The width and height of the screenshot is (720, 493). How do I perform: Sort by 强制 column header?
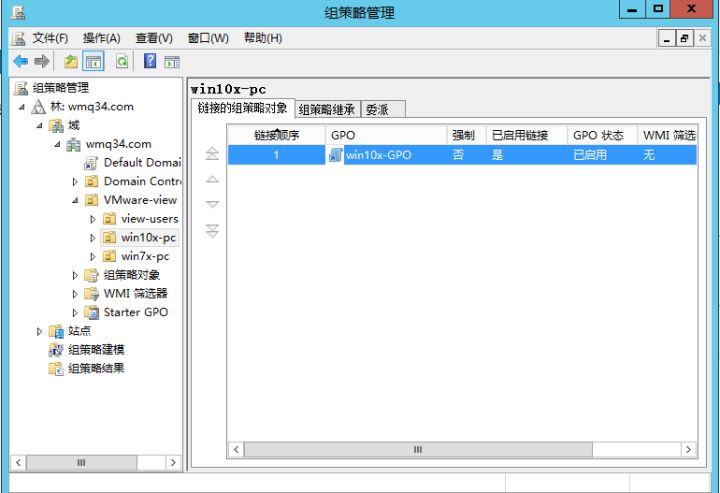pyautogui.click(x=467, y=135)
